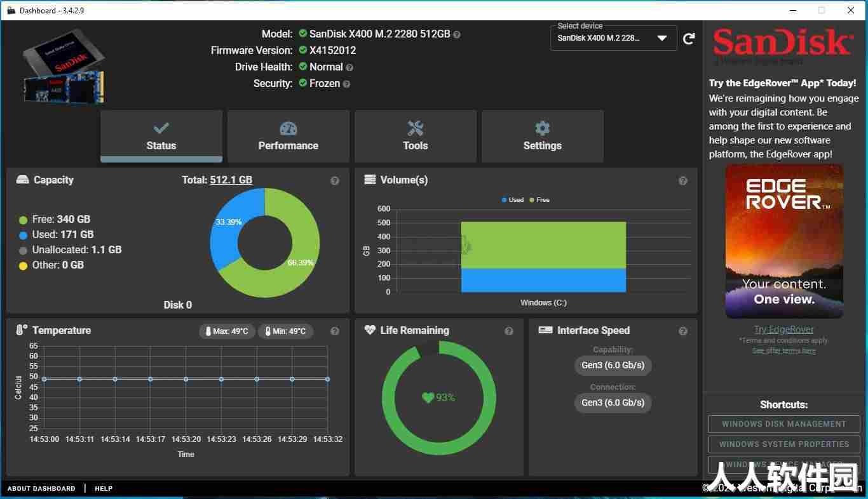Click the Dashboard app icon in title bar

pyautogui.click(x=11, y=11)
